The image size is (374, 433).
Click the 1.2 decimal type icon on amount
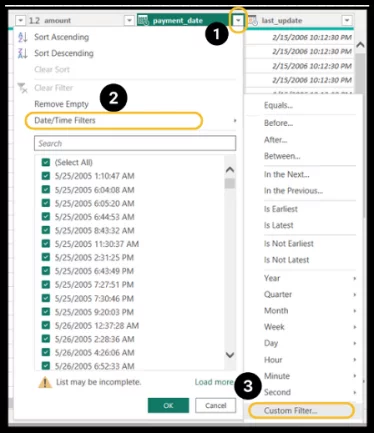34,21
